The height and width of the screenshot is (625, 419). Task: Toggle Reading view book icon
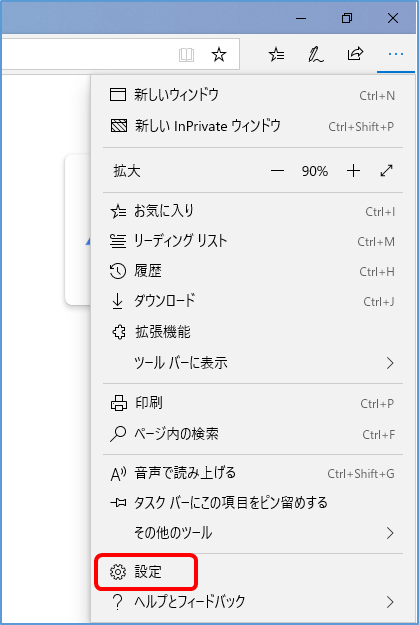(x=186, y=55)
